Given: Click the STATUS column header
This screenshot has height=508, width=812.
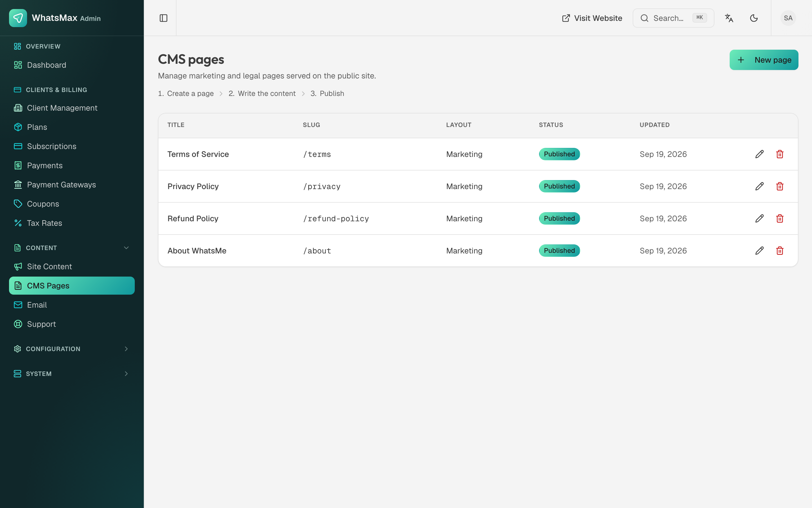Looking at the screenshot, I should click(x=551, y=125).
